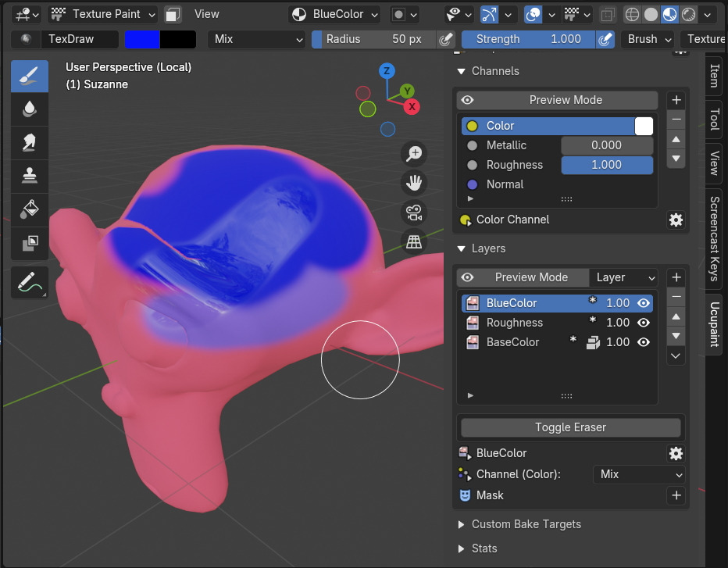Toggle layer preview mode eye
This screenshot has height=568, width=728.
click(468, 277)
